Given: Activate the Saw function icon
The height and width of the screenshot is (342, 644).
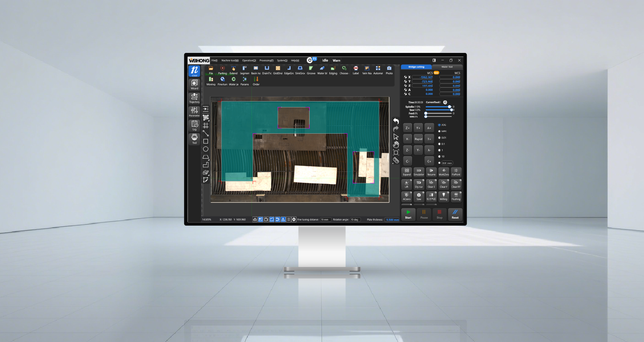Looking at the screenshot, I should point(419,196).
